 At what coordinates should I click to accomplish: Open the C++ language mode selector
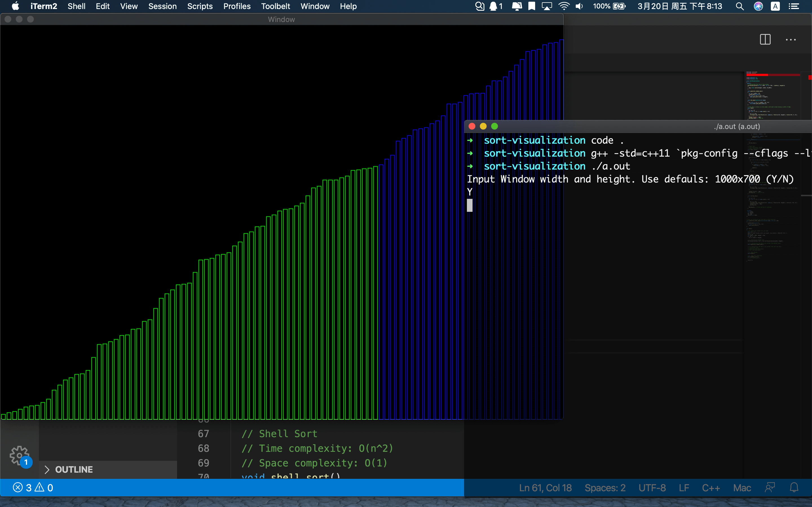[x=711, y=488]
